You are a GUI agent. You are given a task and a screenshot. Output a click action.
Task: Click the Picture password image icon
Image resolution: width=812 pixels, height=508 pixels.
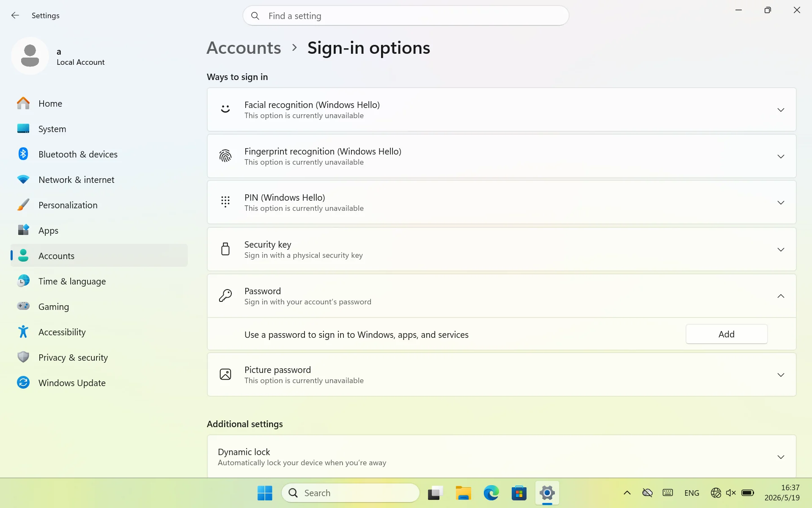click(225, 375)
